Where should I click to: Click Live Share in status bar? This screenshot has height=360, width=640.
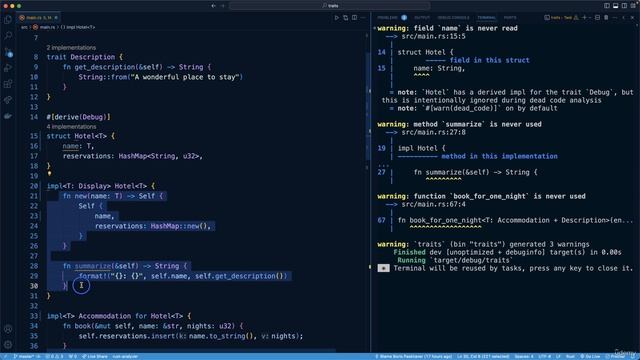[95, 356]
